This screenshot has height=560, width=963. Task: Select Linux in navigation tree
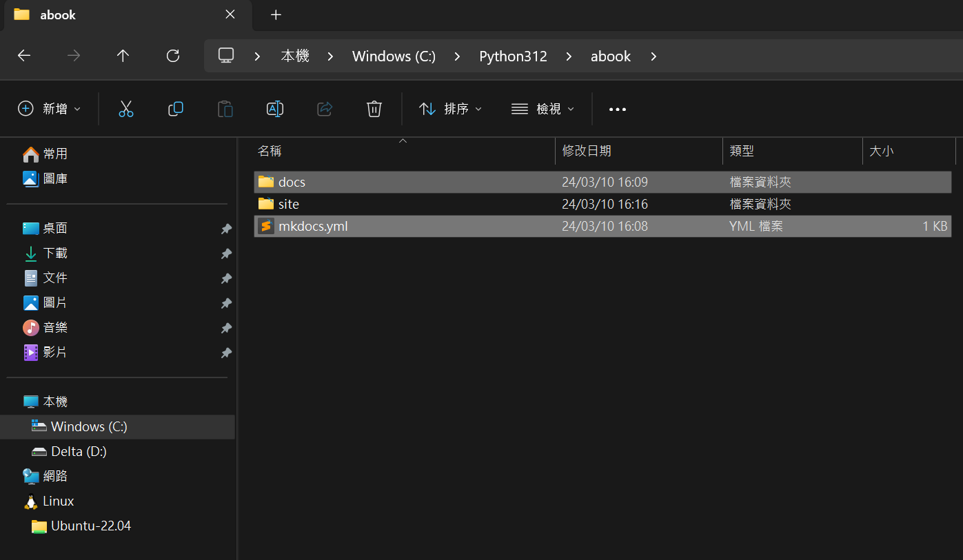coord(58,501)
